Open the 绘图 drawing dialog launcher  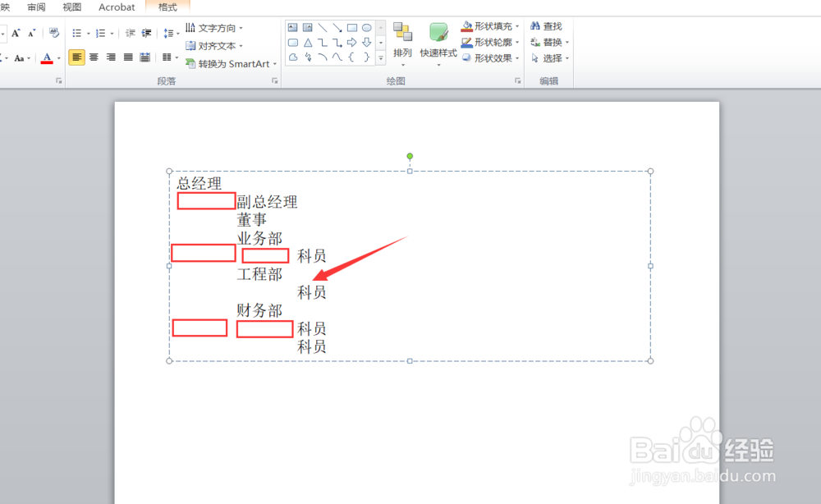pos(517,81)
